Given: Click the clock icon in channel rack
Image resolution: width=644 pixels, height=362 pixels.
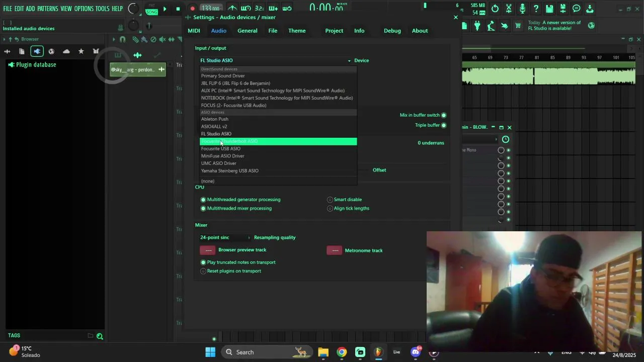Looking at the screenshot, I should [506, 139].
